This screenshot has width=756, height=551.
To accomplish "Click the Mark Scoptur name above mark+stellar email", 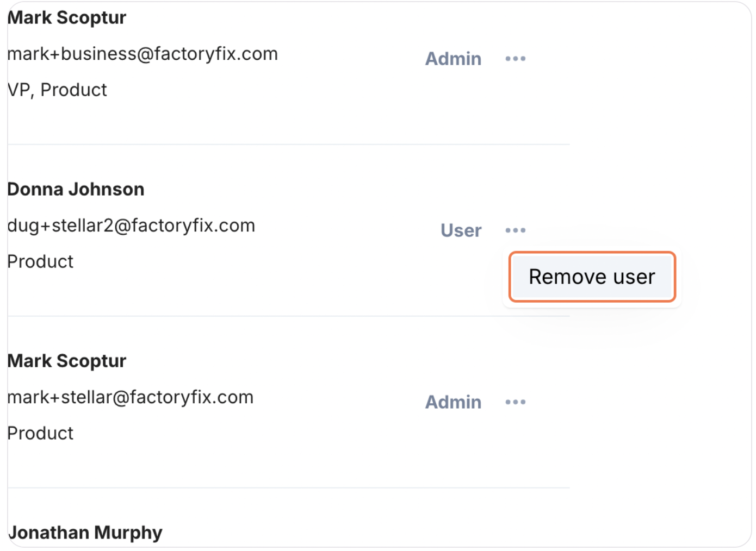I will (x=67, y=361).
